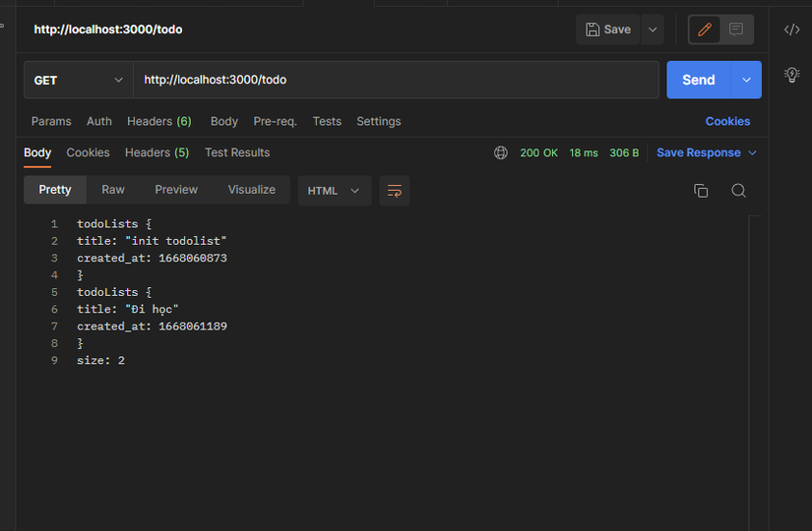Click the Save request button
The image size is (812, 531).
608,29
